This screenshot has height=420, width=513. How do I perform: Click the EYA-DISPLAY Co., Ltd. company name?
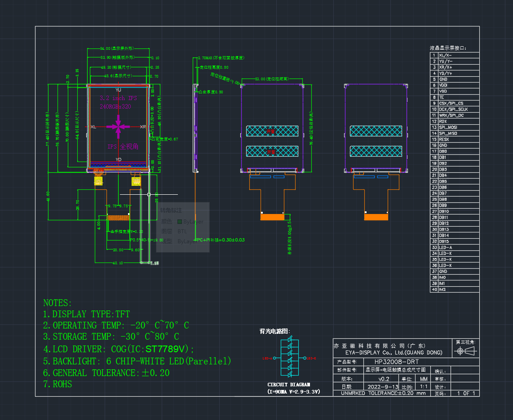tap(394, 353)
